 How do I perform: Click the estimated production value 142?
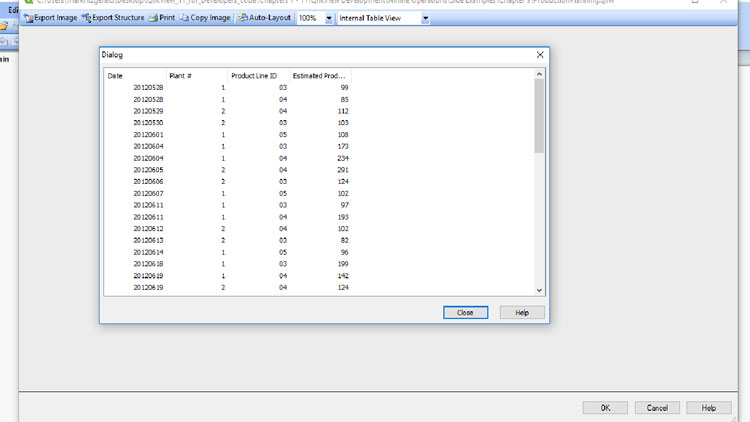343,276
